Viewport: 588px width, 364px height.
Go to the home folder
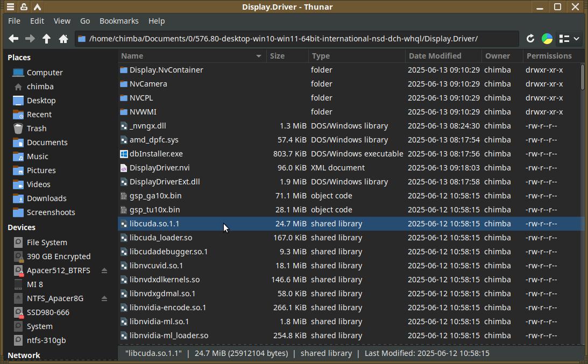[63, 39]
